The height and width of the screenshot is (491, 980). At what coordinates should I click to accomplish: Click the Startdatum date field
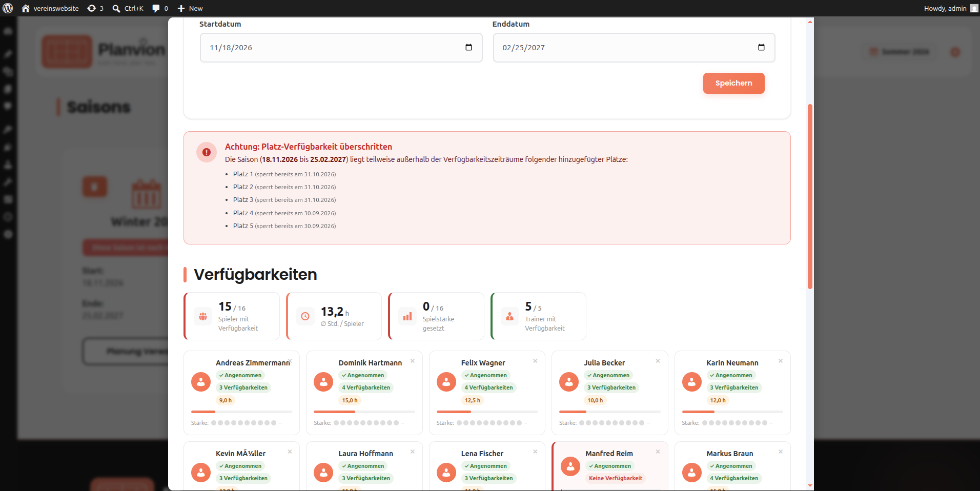(341, 48)
